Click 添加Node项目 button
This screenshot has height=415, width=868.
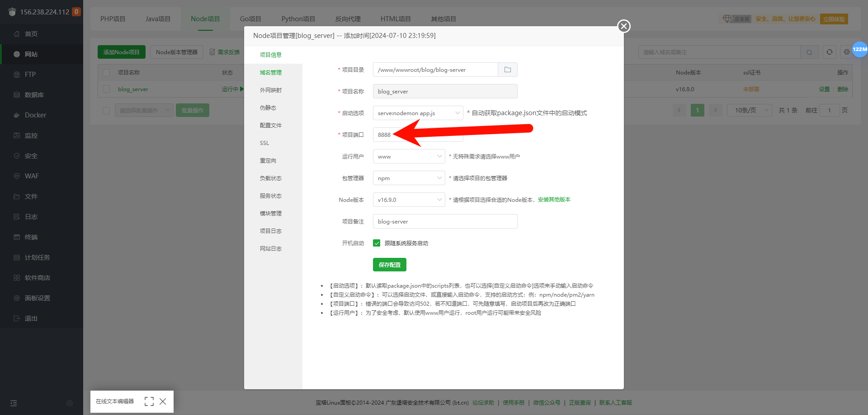click(122, 52)
